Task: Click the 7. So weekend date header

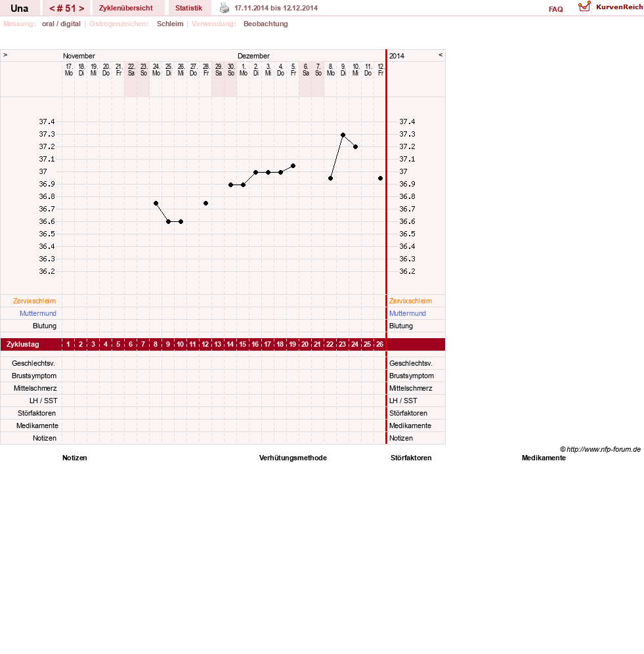Action: (x=318, y=70)
